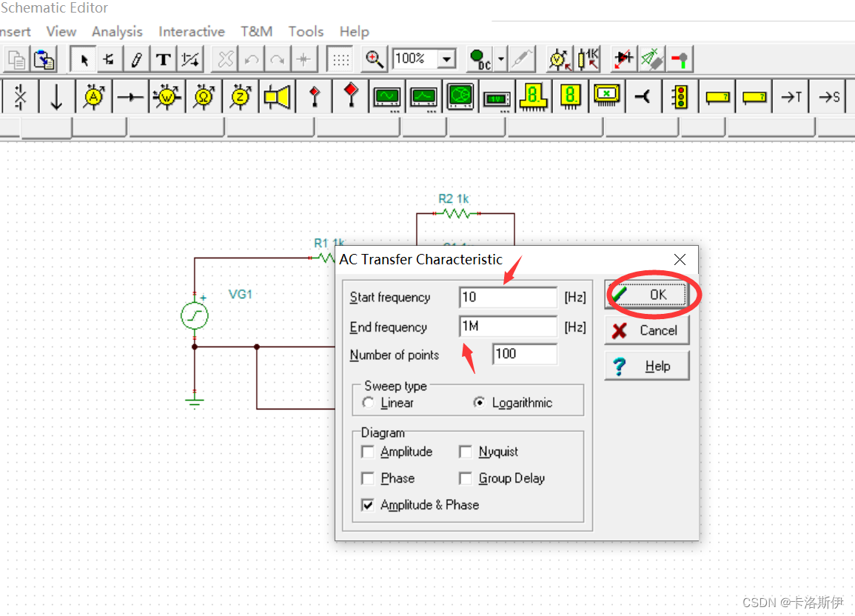The image size is (855, 616).
Task: Click the dialog's Help button
Action: 647,366
